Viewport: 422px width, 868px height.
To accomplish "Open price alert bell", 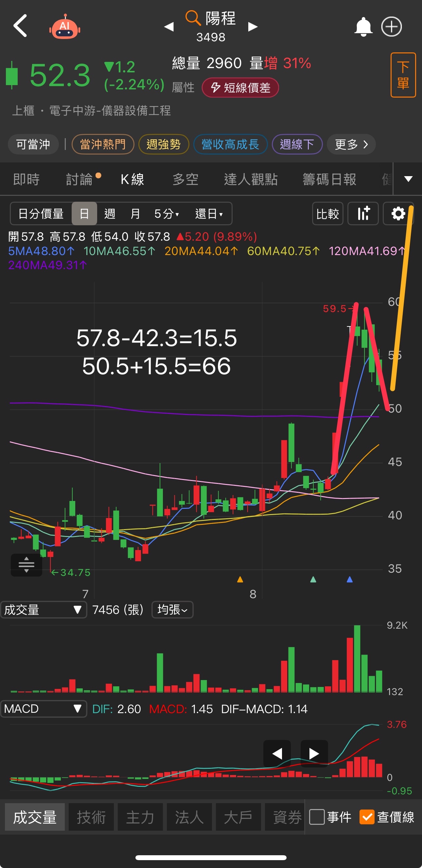I will click(363, 27).
